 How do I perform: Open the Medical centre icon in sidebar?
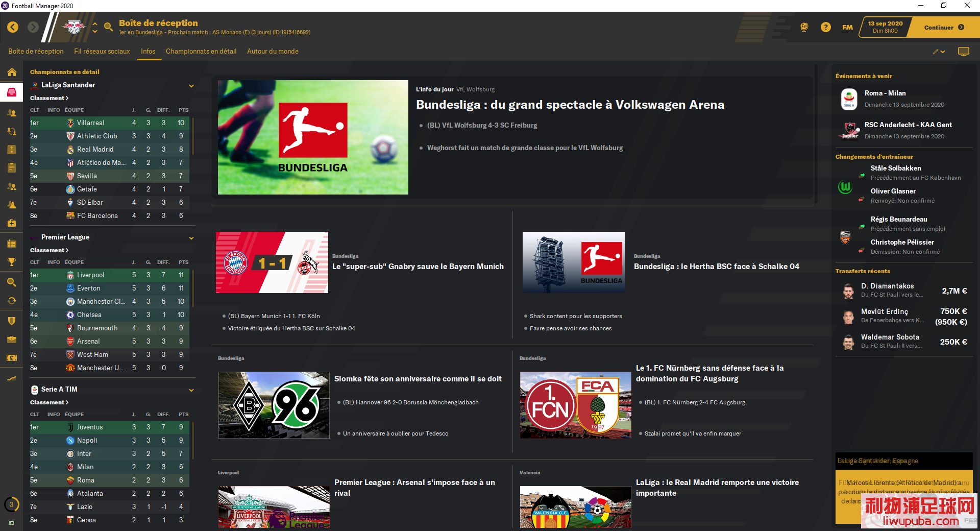click(x=12, y=223)
